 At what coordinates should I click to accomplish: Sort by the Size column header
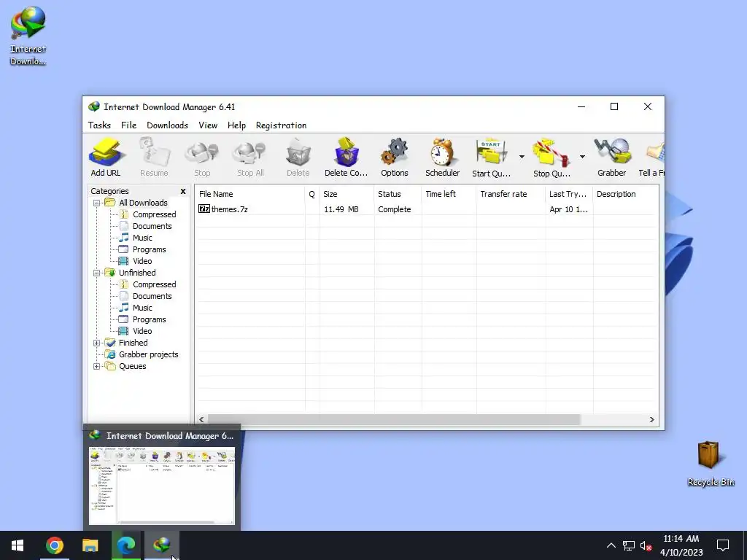pos(347,194)
